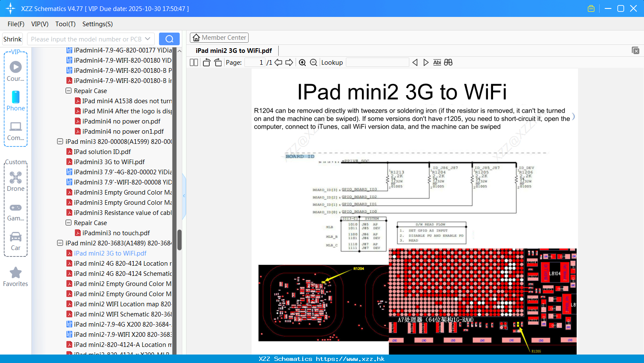This screenshot has width=644, height=363.
Task: Open iPad mini2 4G 820-4124 Location file
Action: [123, 263]
